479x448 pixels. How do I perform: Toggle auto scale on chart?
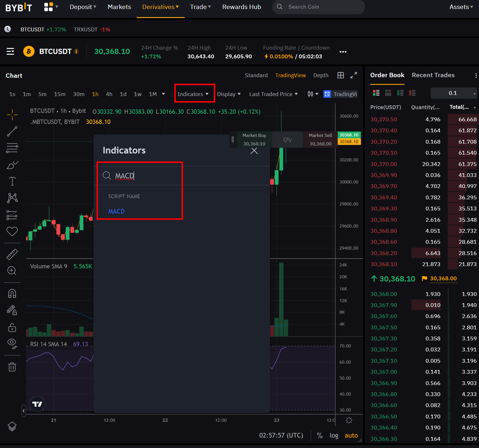click(351, 435)
